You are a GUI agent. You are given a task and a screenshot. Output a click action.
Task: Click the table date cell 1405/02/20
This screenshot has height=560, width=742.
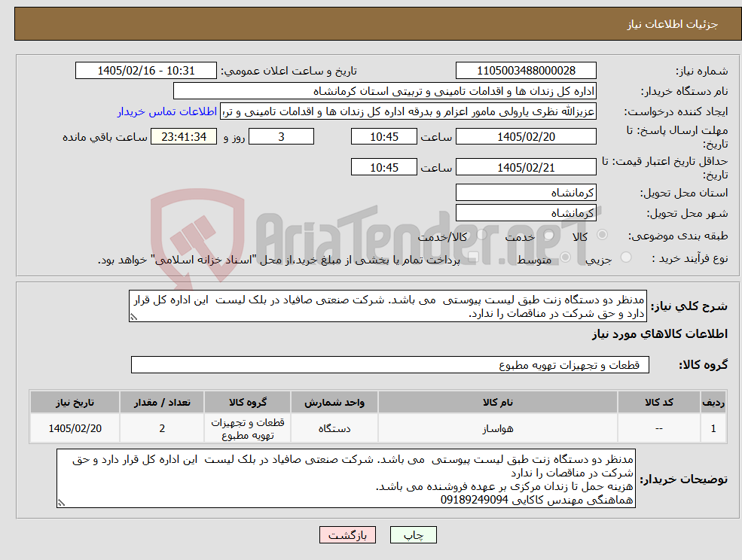point(75,428)
